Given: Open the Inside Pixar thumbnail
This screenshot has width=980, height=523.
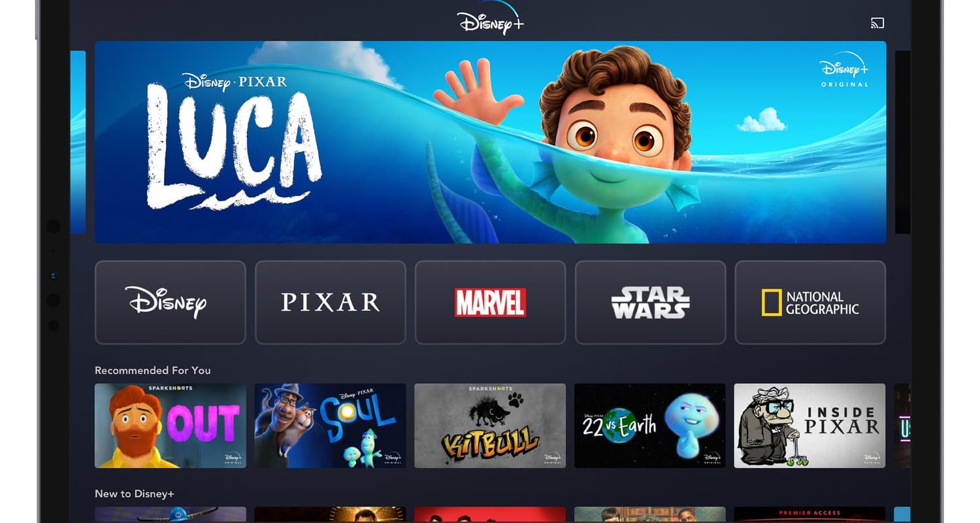Looking at the screenshot, I should click(810, 426).
